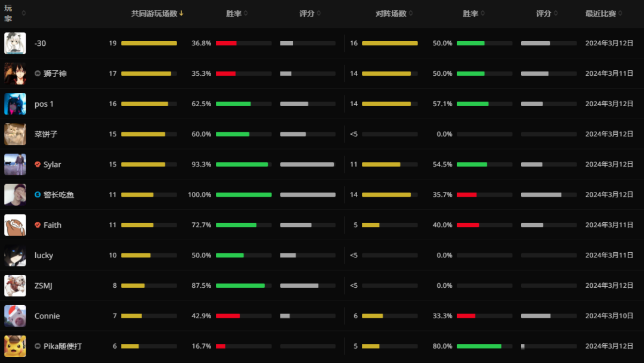644x363 pixels.
Task: Select the 57.1% win rate value
Action: [442, 104]
